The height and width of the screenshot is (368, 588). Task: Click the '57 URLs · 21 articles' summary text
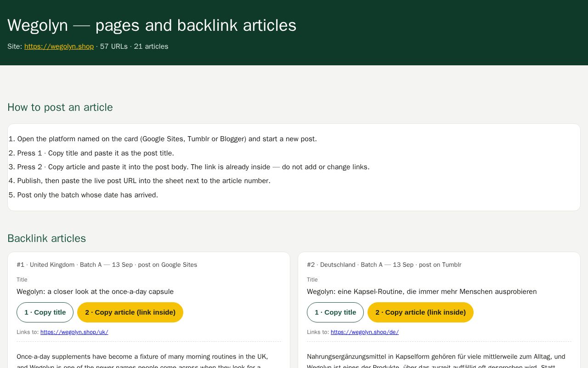(134, 46)
